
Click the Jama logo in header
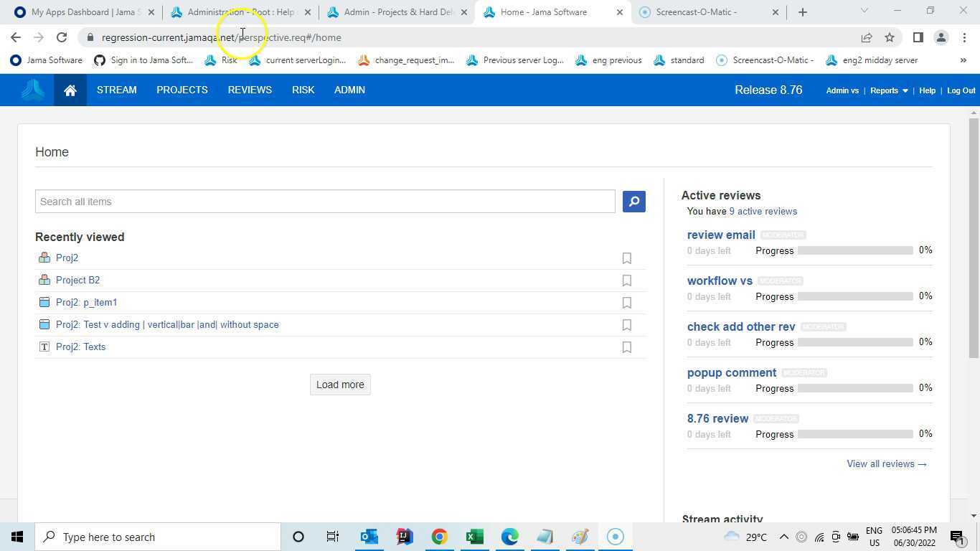point(32,90)
